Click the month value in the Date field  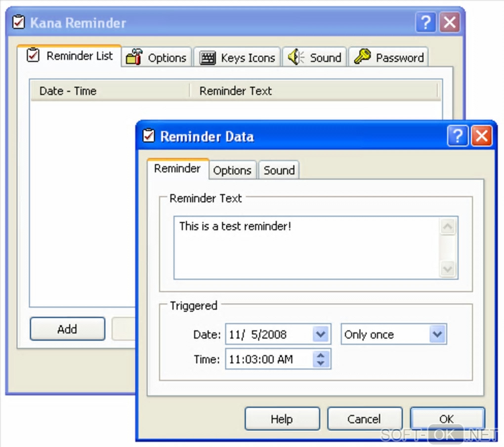click(234, 334)
